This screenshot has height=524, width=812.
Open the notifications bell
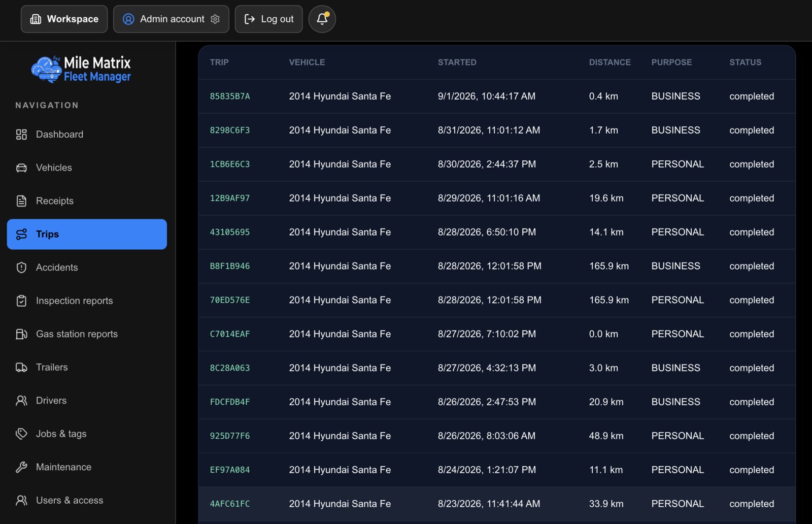tap(322, 19)
